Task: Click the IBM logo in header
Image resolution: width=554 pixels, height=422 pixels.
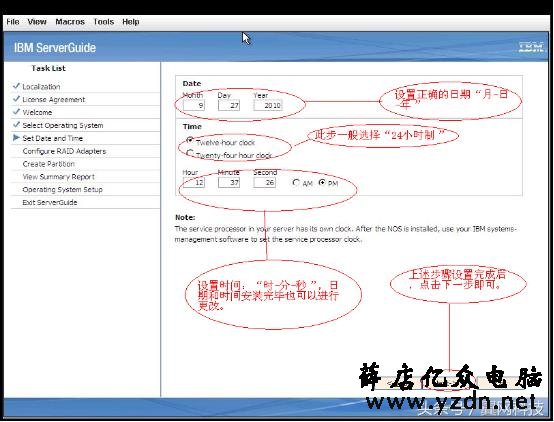Action: pyautogui.click(x=531, y=47)
